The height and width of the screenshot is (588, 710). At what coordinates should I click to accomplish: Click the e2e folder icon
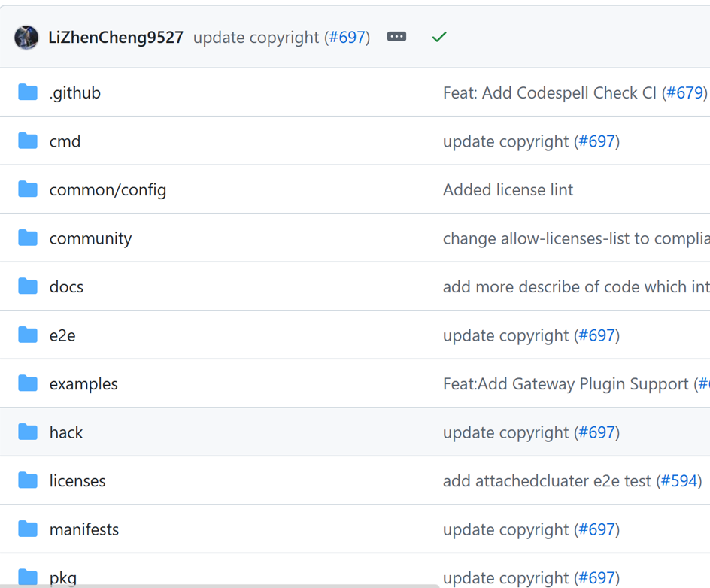point(28,335)
